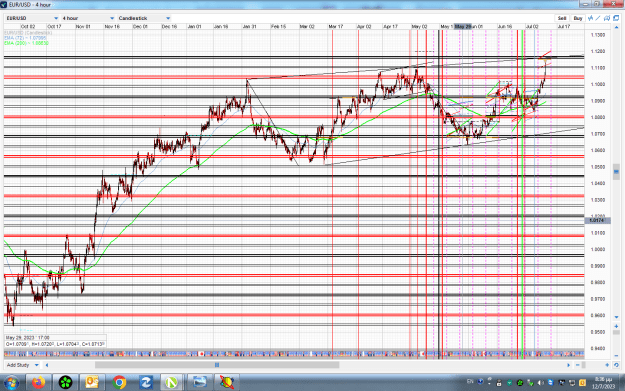Click safely remove hardware tray icon

(x=530, y=383)
